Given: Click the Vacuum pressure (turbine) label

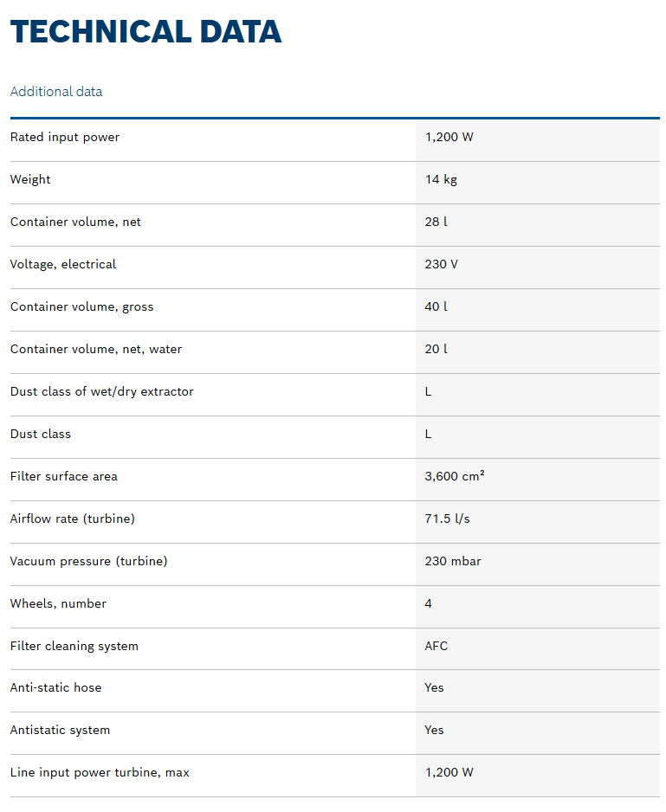Looking at the screenshot, I should click(x=89, y=561).
